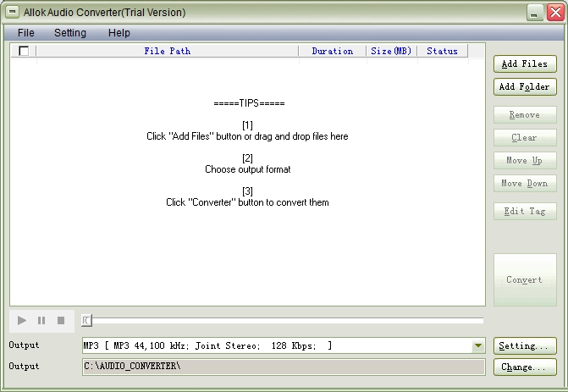Click the Edit Tag button
Image resolution: width=568 pixels, height=392 pixels.
[525, 211]
